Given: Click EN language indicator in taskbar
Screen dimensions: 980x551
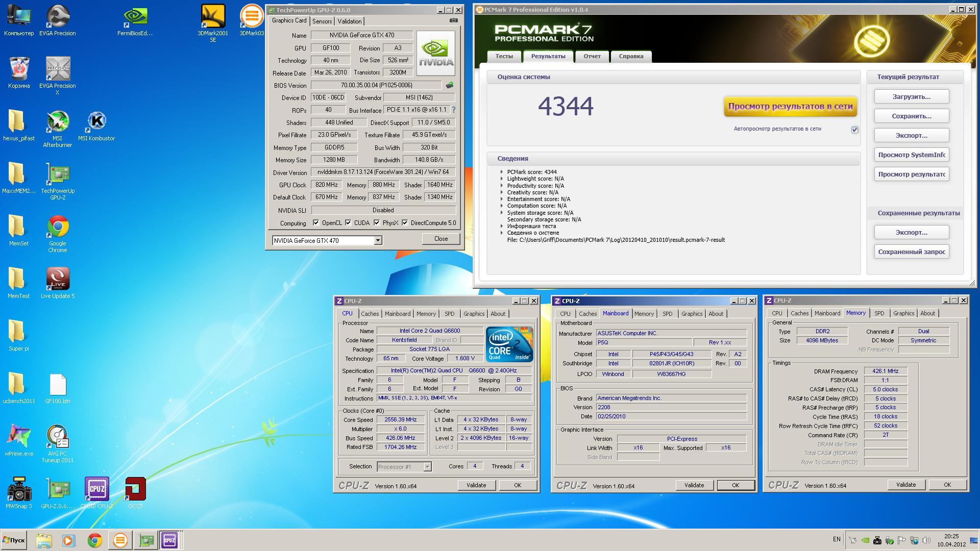Looking at the screenshot, I should coord(837,539).
